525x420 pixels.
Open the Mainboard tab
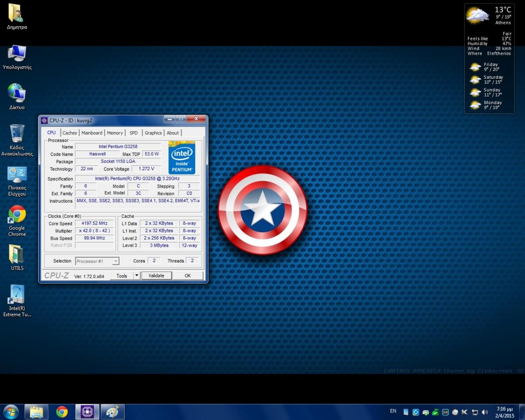[x=92, y=133]
